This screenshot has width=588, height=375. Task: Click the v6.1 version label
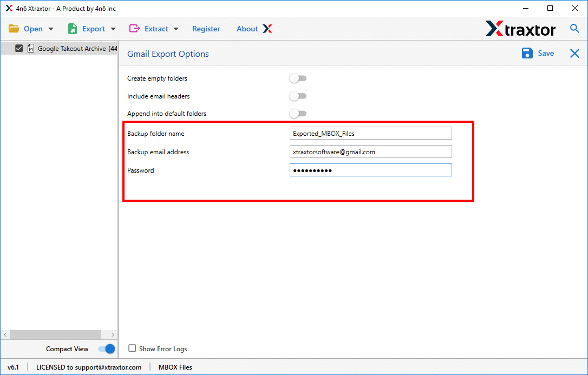pyautogui.click(x=13, y=367)
